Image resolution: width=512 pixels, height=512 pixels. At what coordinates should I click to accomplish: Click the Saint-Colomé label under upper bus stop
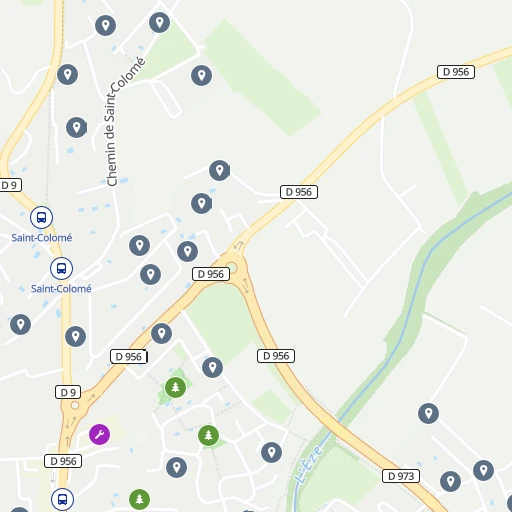[42, 238]
